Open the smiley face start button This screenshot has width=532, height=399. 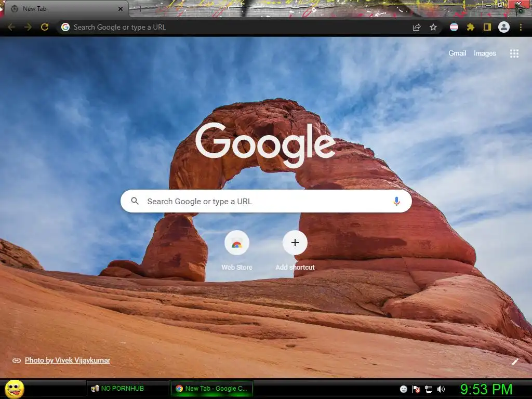(14, 389)
